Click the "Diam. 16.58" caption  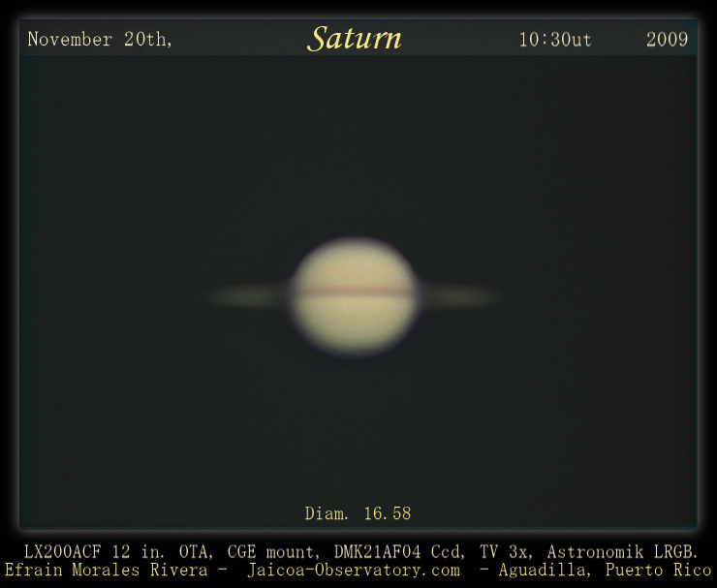[x=358, y=513]
